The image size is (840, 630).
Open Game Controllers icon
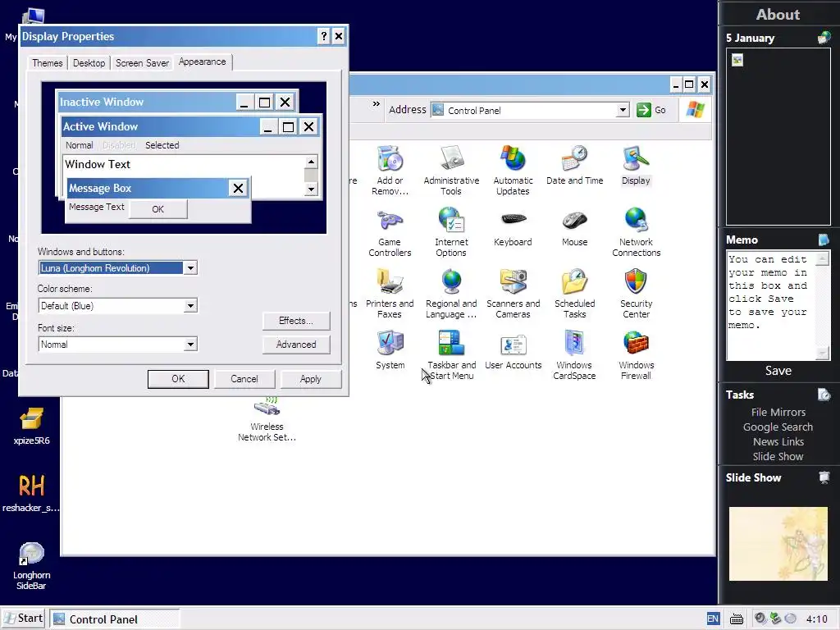point(390,232)
